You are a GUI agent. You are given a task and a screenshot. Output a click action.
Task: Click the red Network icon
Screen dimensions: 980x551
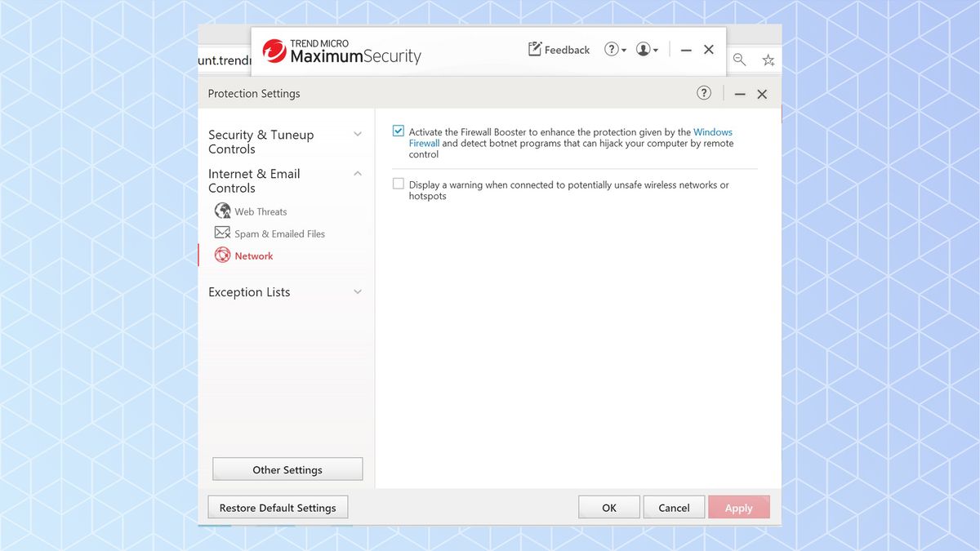pos(221,255)
